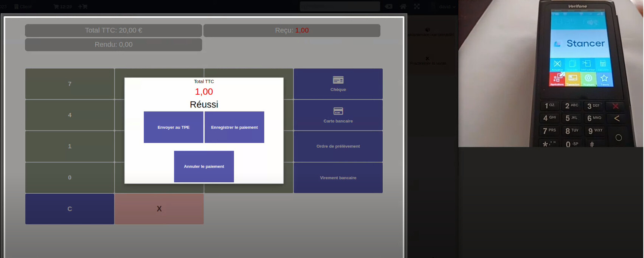
Task: Click the add new cart icon
Action: point(83,6)
